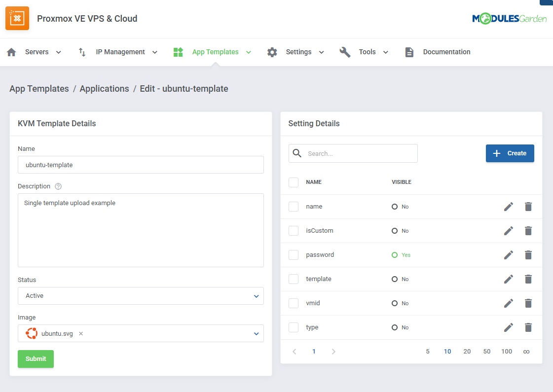Edit the type setting with pencil icon
553x392 pixels.
tap(509, 327)
